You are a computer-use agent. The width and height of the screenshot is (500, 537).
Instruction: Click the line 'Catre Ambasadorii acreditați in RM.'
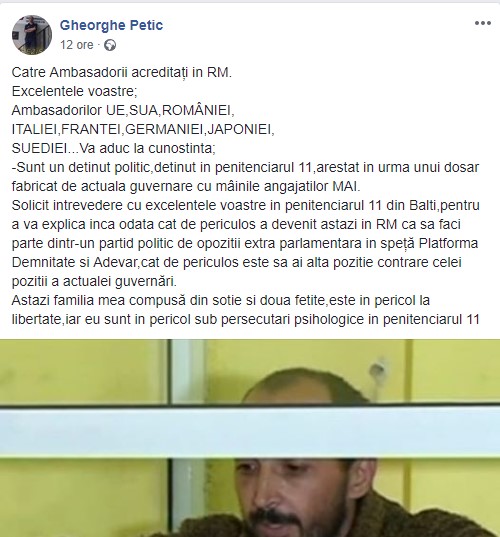click(122, 73)
